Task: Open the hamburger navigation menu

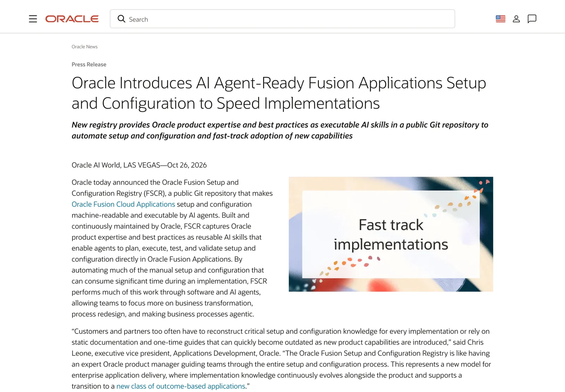Action: coord(33,19)
